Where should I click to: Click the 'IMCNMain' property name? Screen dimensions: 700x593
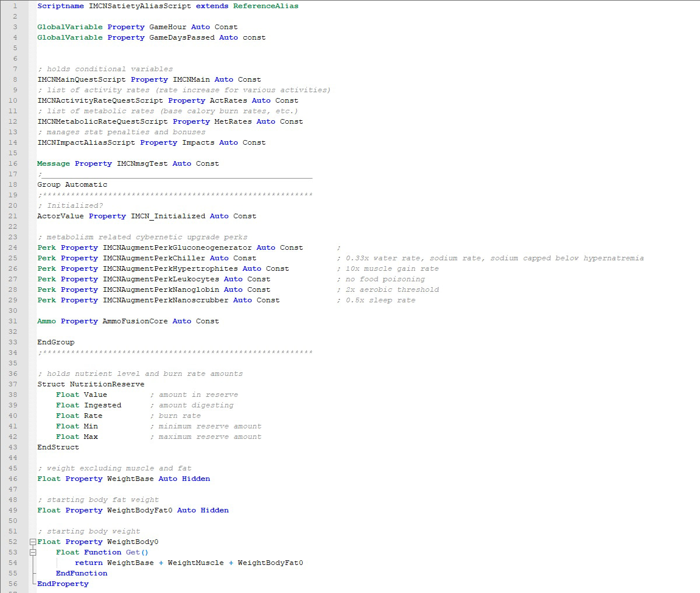(x=191, y=79)
